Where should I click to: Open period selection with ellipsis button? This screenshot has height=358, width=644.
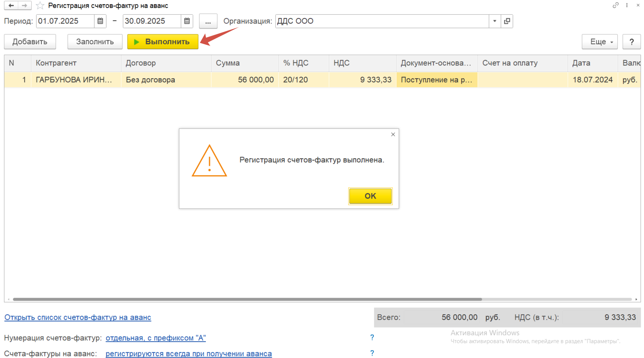[208, 21]
